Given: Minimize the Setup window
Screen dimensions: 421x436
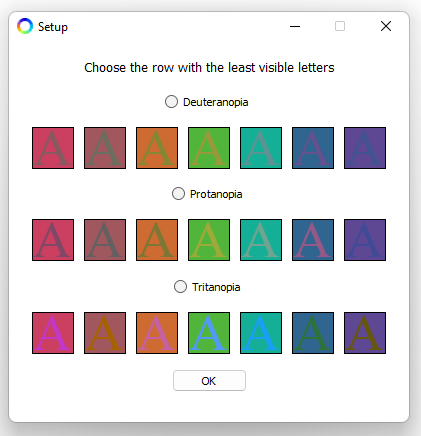Looking at the screenshot, I should (295, 26).
